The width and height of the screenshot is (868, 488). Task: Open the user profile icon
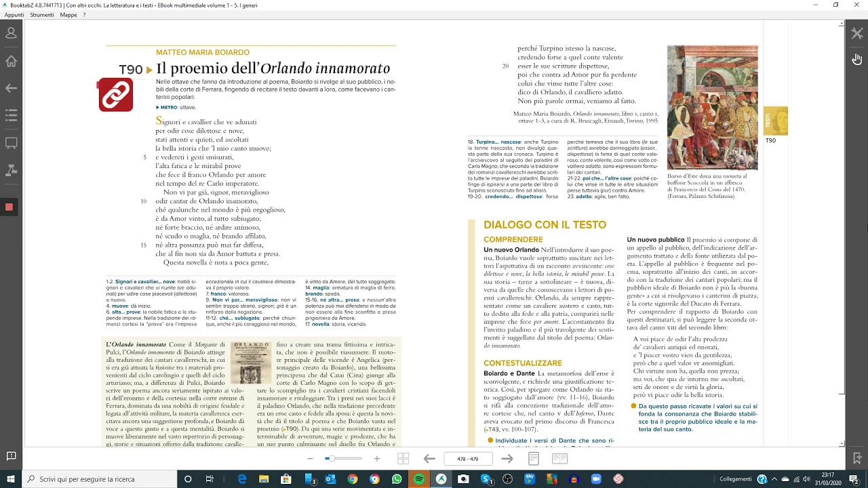11,33
